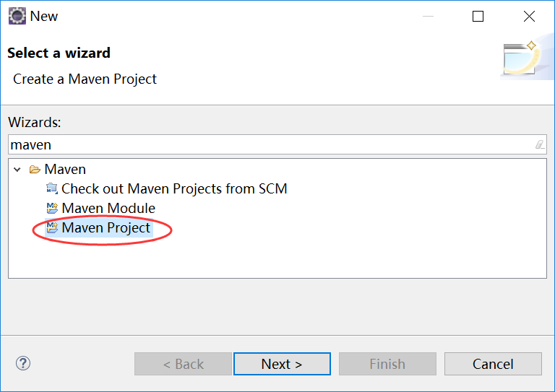555x392 pixels.
Task: Click the Maven Module wizard icon
Action: tap(51, 209)
